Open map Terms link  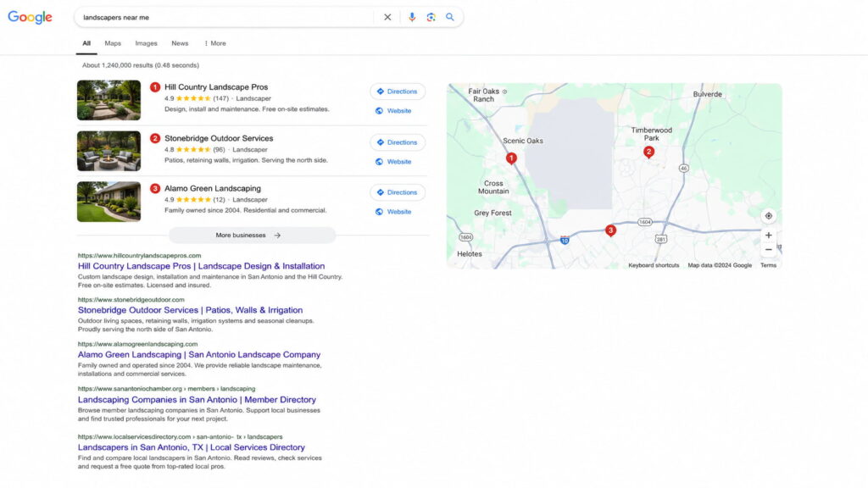click(768, 265)
